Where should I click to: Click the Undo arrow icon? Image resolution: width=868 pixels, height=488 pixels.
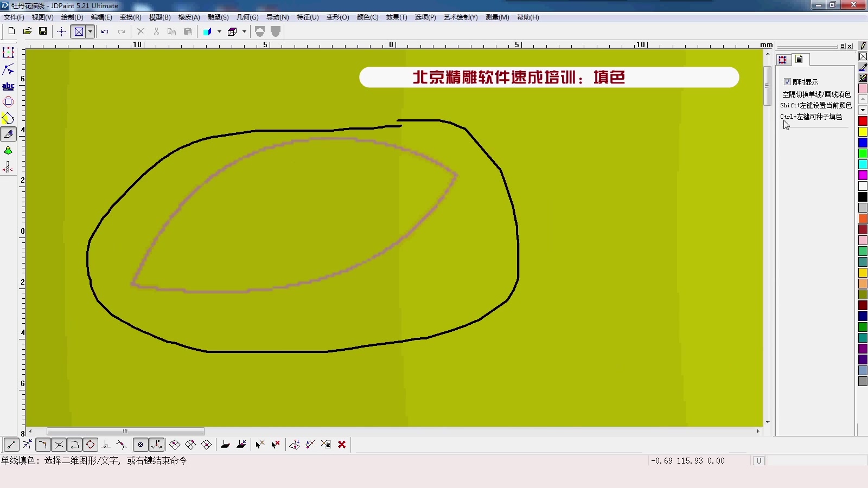(105, 31)
